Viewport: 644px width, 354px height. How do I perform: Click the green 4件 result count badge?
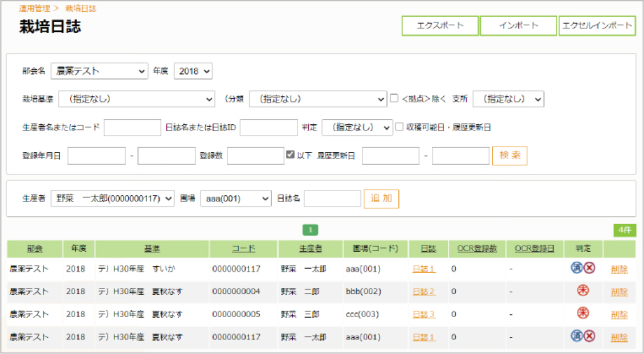[x=625, y=230]
